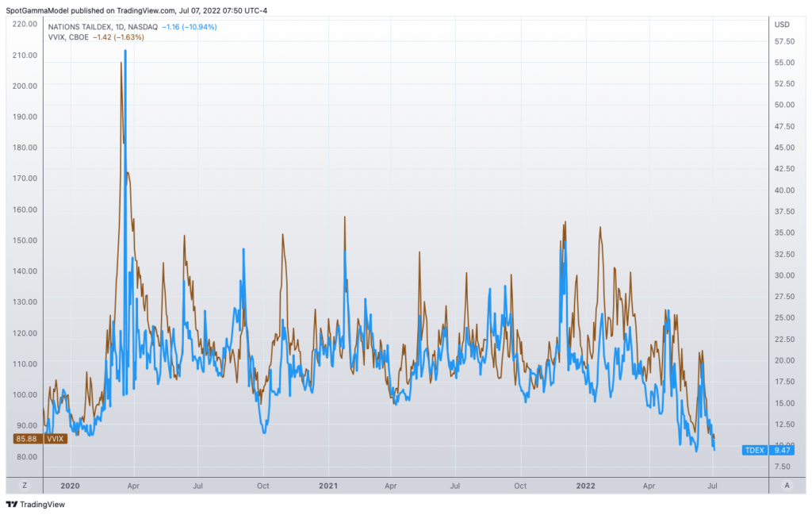Screen dimensions: 812x515
Task: Click the 140.00 price scale label
Action: 25,271
